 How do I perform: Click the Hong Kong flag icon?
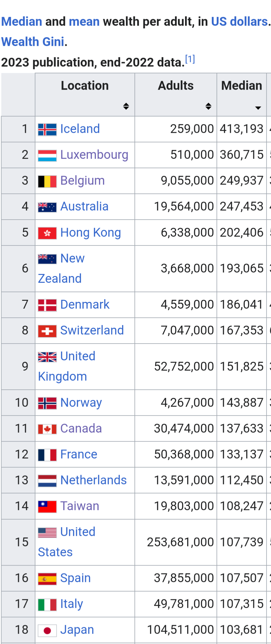coord(47,233)
